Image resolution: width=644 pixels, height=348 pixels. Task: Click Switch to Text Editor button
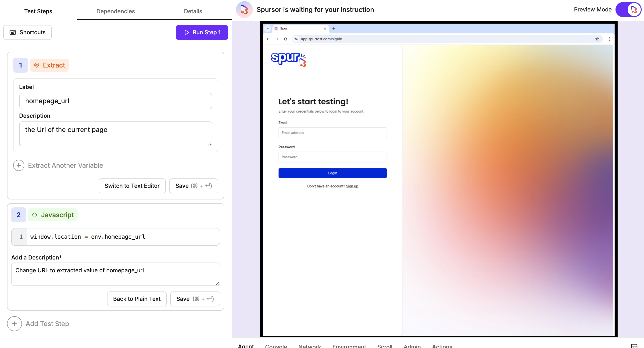[x=132, y=186]
